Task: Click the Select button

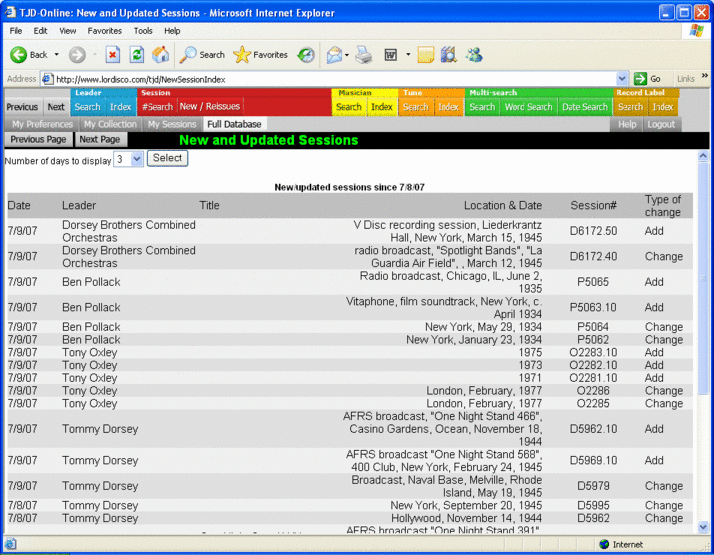Action: pyautogui.click(x=167, y=158)
